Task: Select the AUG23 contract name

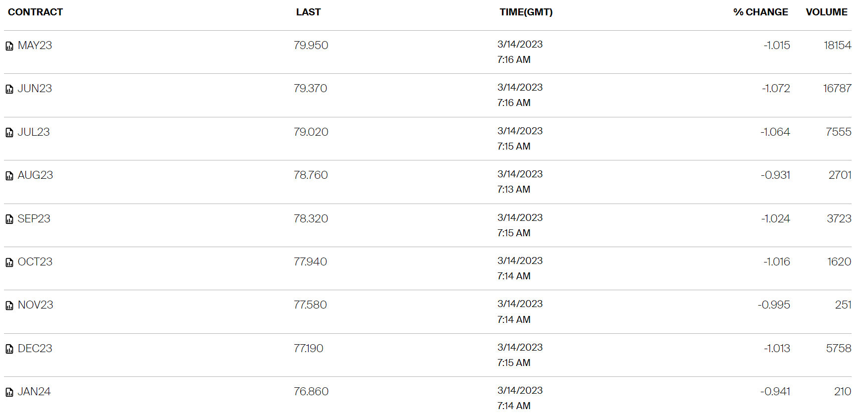Action: [x=35, y=175]
